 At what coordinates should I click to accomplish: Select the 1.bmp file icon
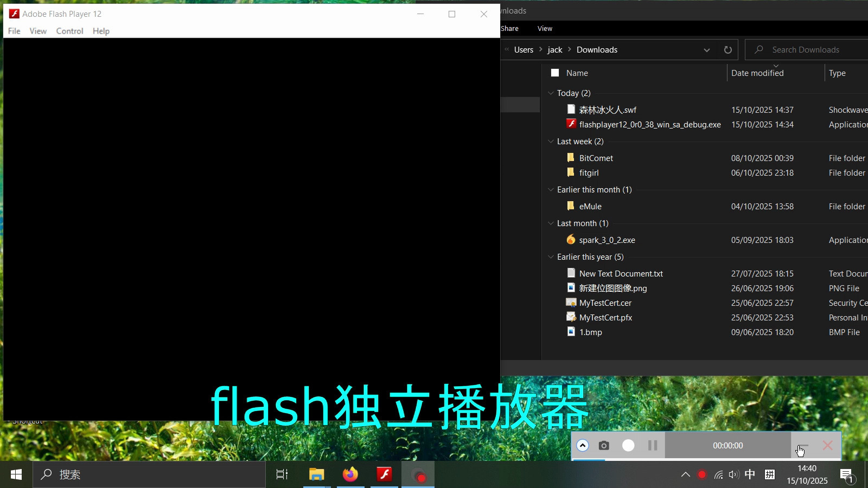(571, 332)
